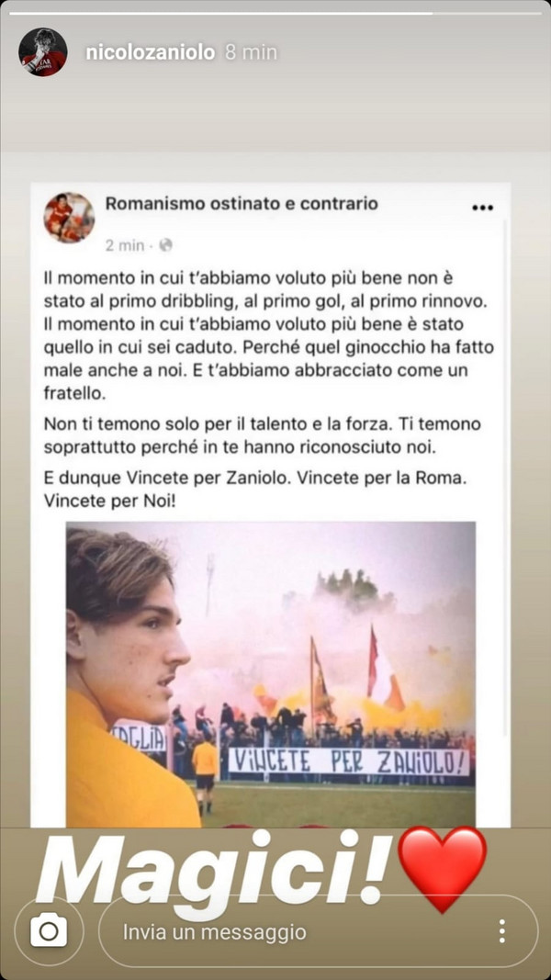Viewport: 551px width, 980px height.
Task: Tap the nicolozaniolo username
Action: pyautogui.click(x=150, y=52)
